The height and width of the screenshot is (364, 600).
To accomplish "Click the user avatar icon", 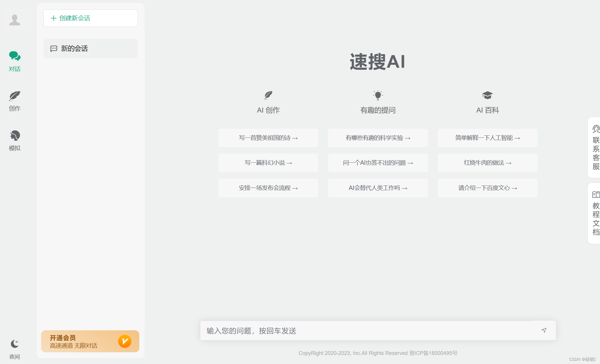I will (x=15, y=20).
